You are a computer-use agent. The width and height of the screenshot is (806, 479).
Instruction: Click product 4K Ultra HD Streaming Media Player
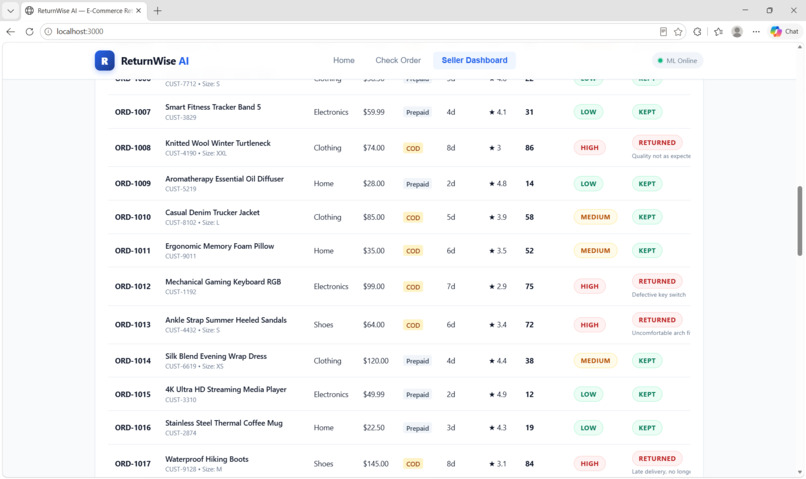point(226,390)
